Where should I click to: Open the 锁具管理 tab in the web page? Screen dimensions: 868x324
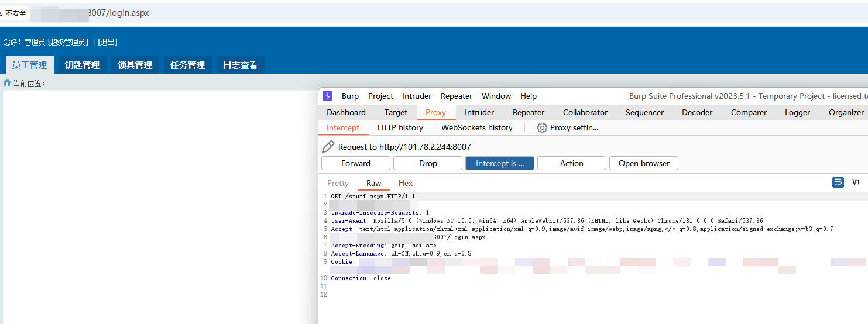[x=135, y=65]
